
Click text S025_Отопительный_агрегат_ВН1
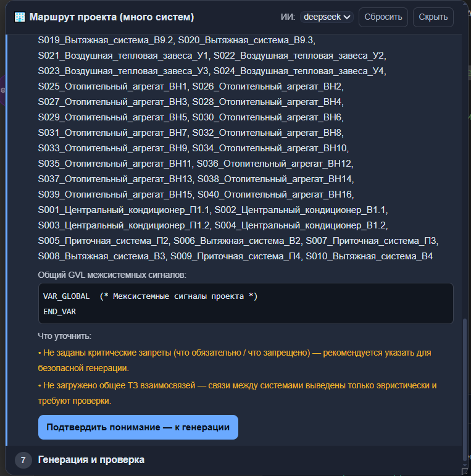pyautogui.click(x=112, y=86)
